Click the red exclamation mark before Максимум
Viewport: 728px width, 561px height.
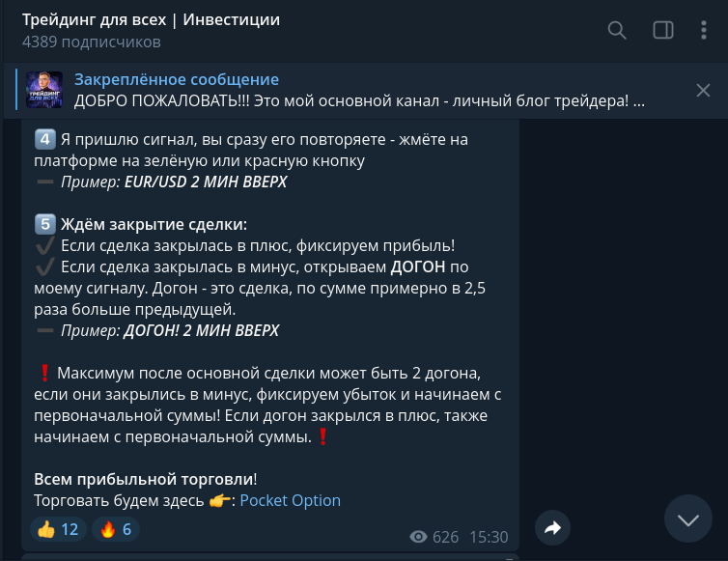43,373
